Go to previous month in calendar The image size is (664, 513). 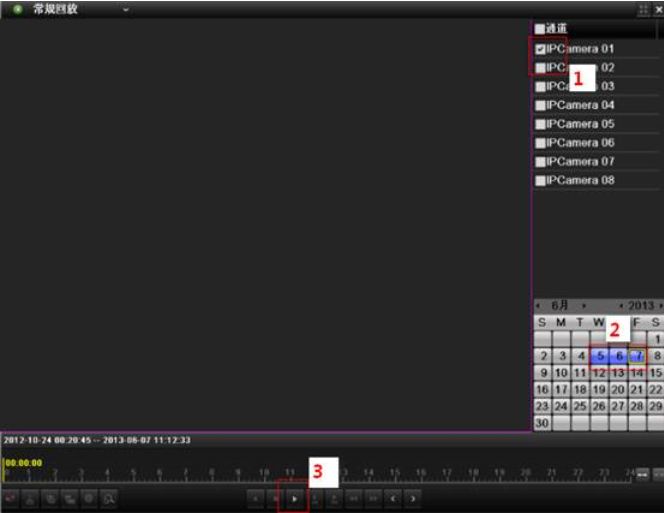coord(538,304)
